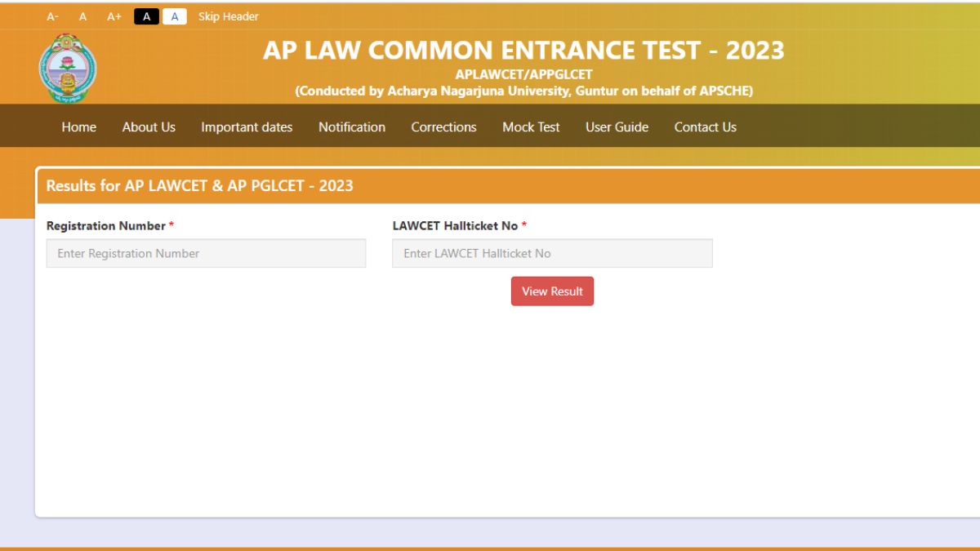Decrease font size with A- control
The image size is (980, 551).
click(52, 16)
